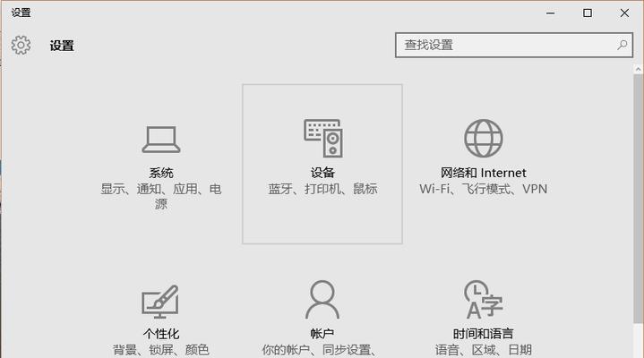Maximize the 设置 window

point(588,13)
